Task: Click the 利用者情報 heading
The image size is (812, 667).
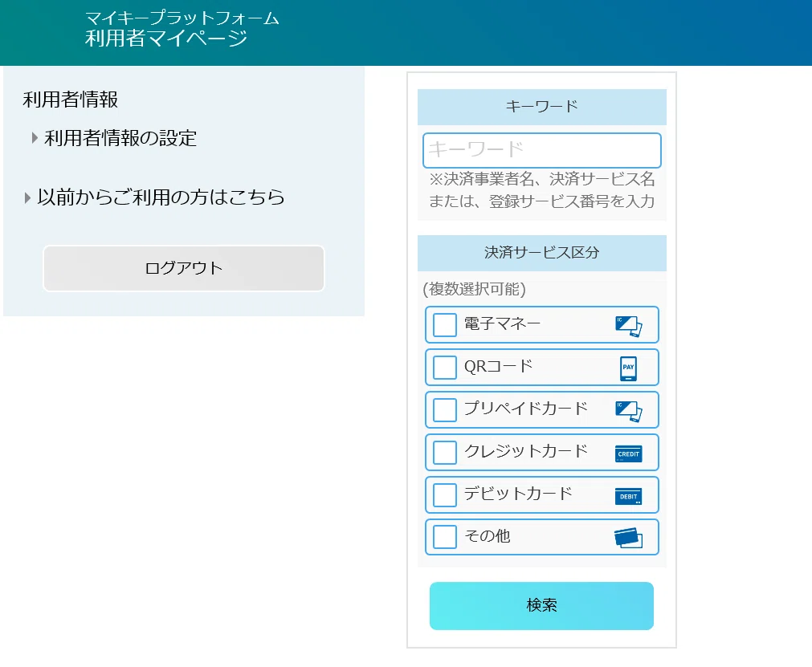Action: pos(71,100)
